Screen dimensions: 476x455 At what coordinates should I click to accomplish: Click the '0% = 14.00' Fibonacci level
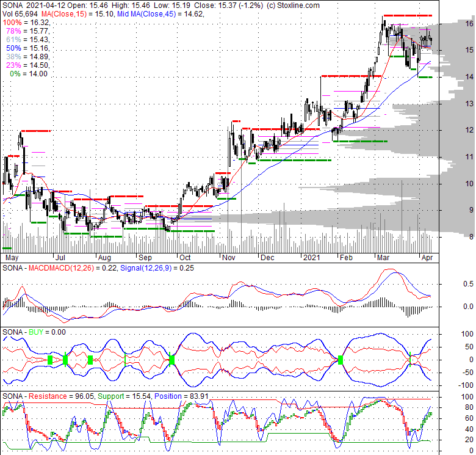[x=29, y=74]
